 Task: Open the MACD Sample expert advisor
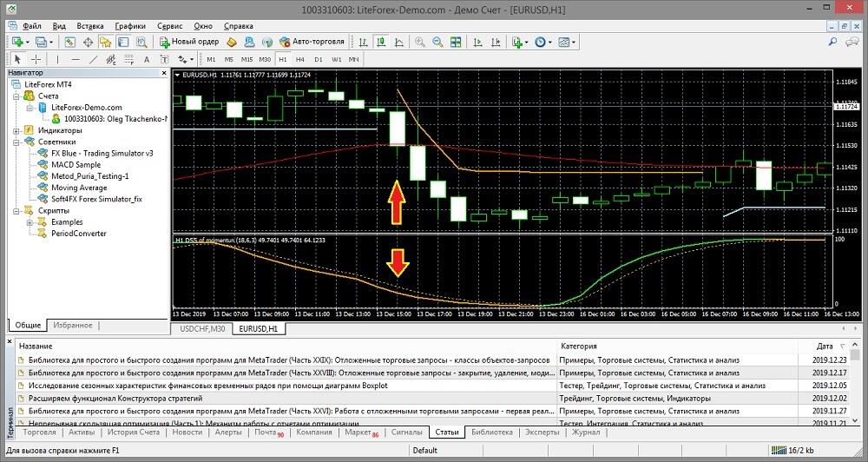click(76, 164)
